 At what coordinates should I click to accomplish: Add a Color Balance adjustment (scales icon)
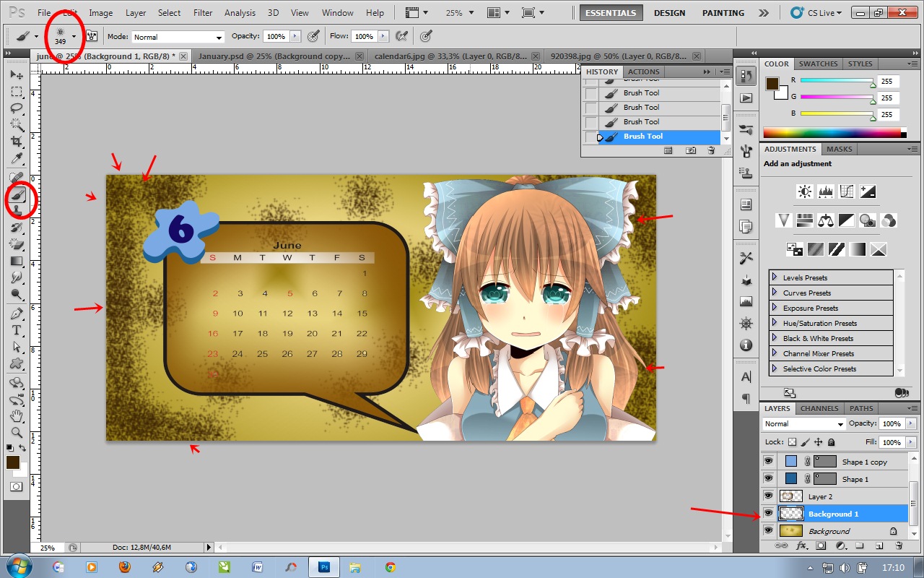click(826, 220)
